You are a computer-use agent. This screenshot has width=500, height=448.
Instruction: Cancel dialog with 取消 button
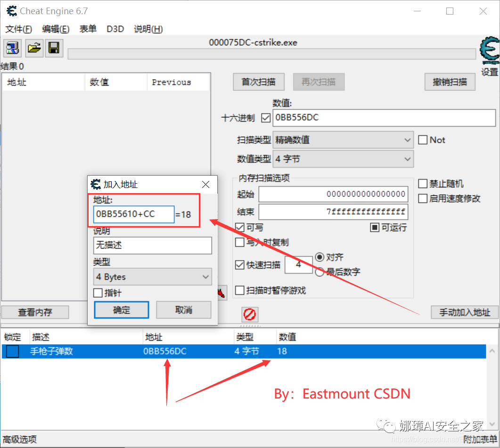click(184, 310)
